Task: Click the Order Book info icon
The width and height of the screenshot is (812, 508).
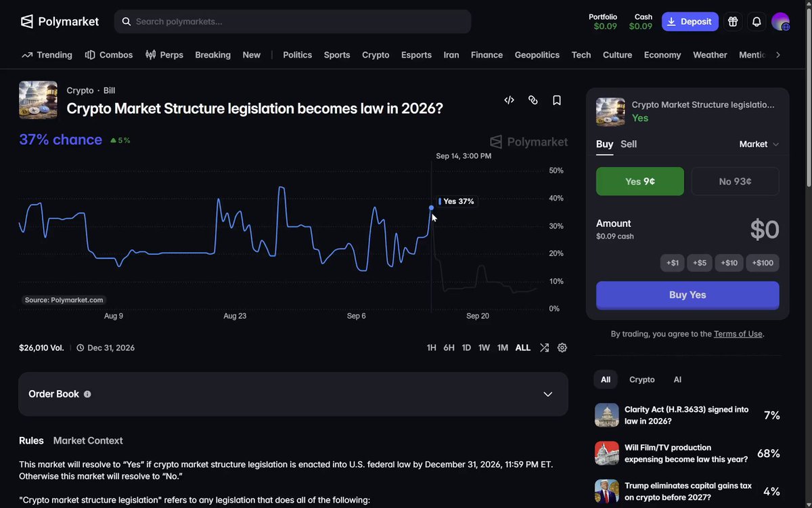Action: (x=87, y=394)
